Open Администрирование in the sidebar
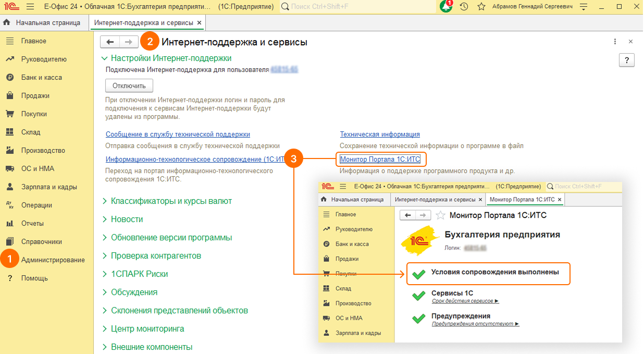 click(53, 260)
